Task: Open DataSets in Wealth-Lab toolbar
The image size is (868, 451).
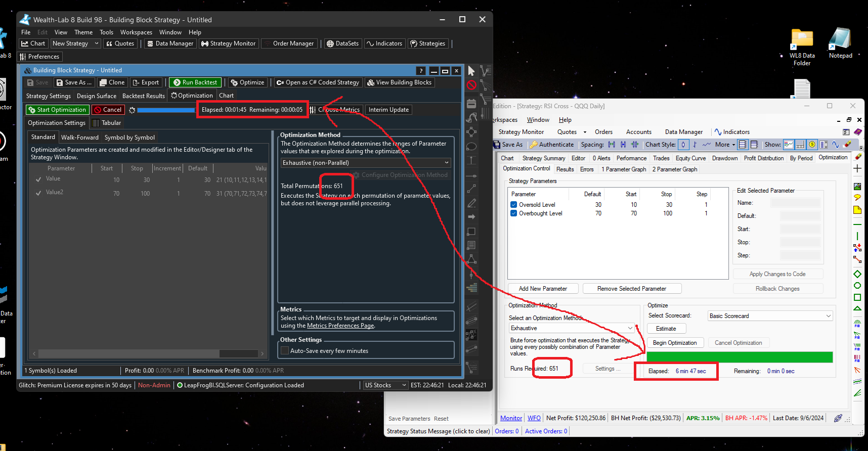Action: coord(343,43)
